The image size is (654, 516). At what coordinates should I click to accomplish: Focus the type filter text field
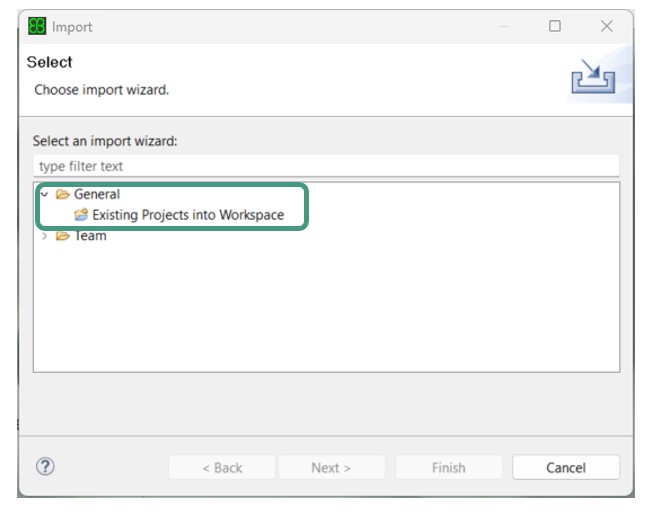(x=326, y=166)
